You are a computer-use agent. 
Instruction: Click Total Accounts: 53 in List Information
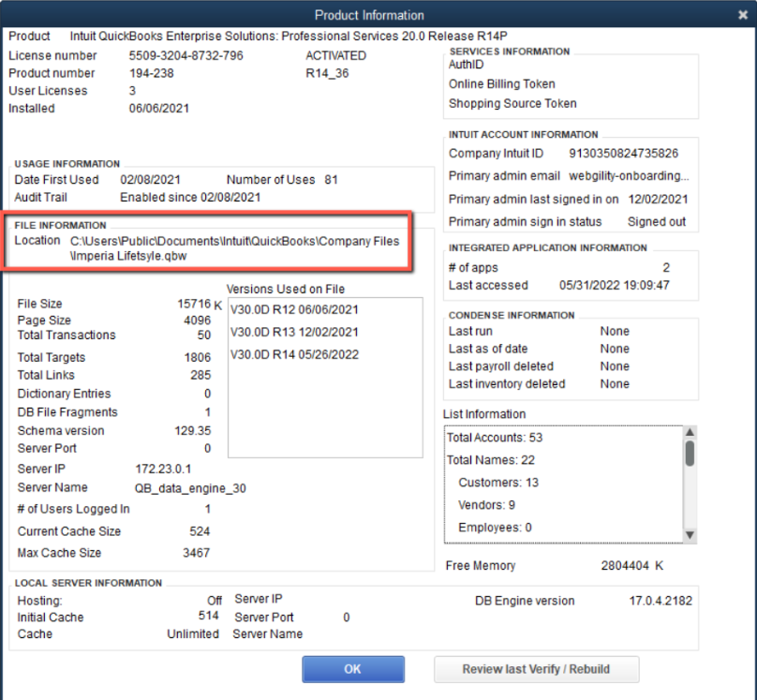495,437
